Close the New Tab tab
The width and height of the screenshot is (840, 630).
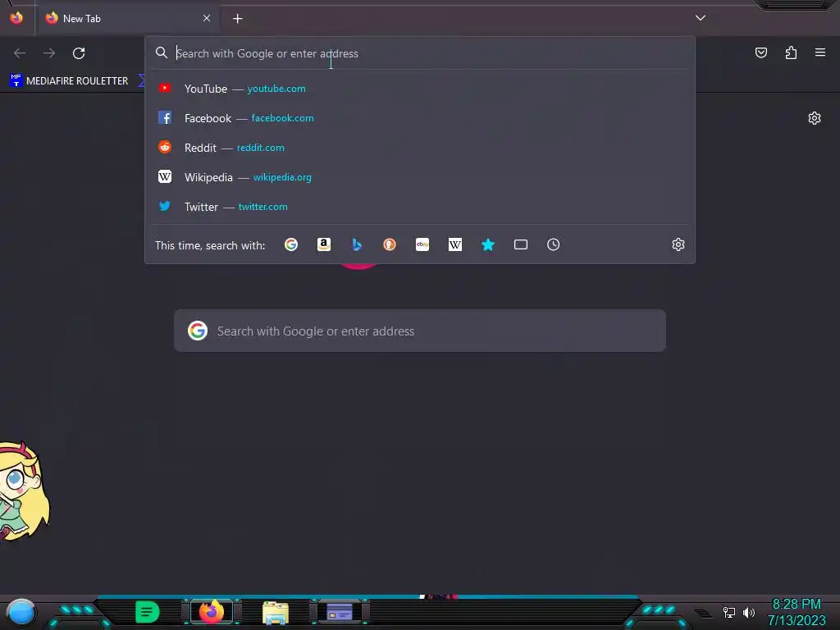(207, 18)
